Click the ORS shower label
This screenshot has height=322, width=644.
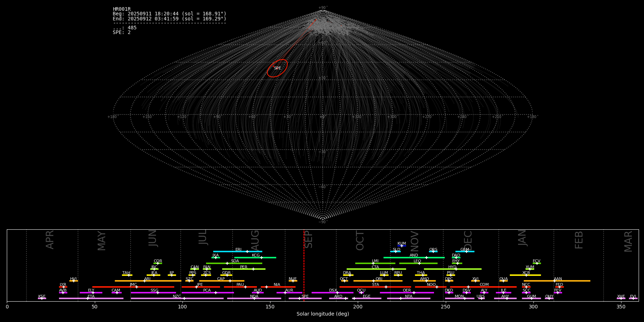[433, 250]
